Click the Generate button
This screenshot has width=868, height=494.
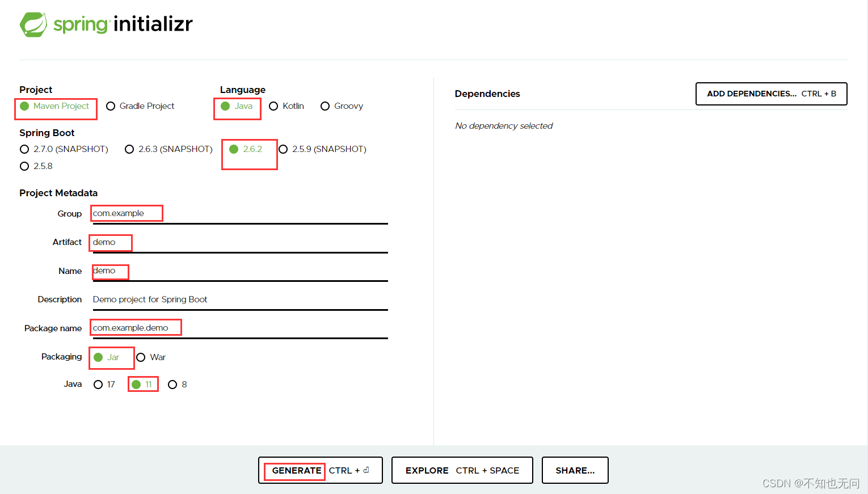[x=321, y=470]
